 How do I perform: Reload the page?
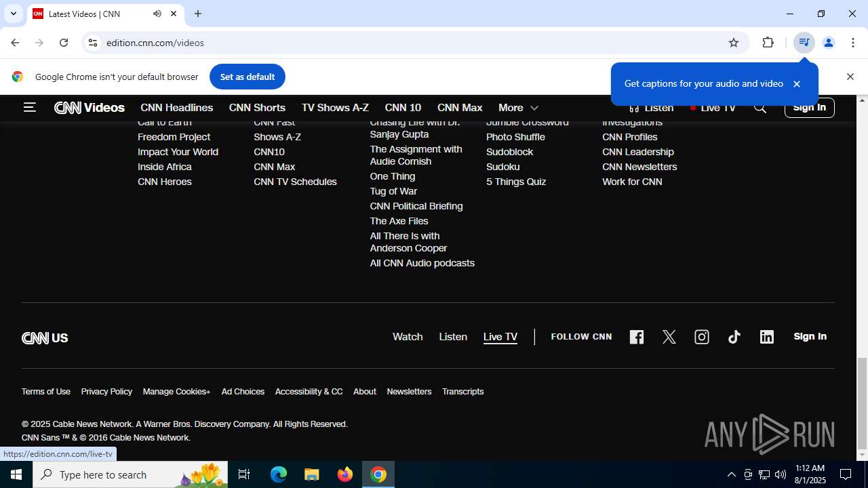click(x=64, y=43)
